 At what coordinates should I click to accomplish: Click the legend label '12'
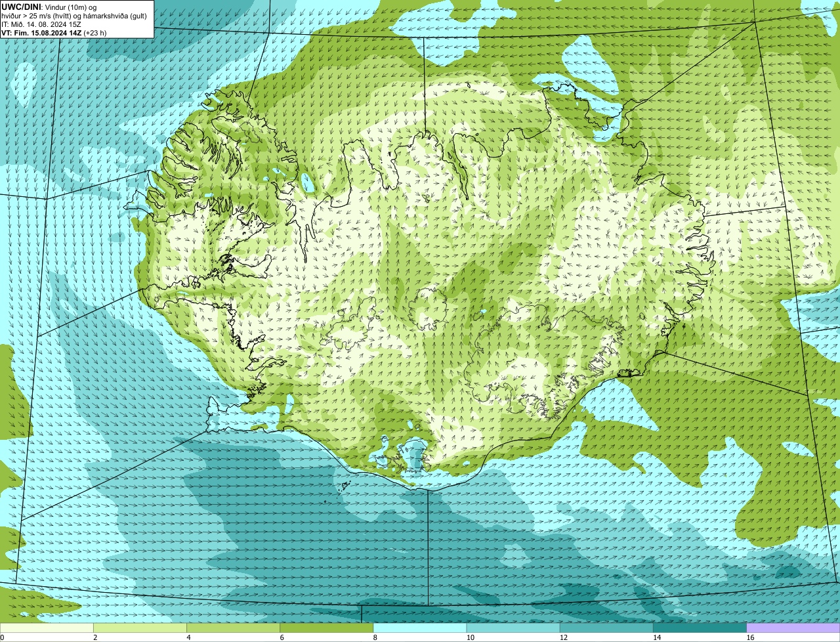point(563,637)
